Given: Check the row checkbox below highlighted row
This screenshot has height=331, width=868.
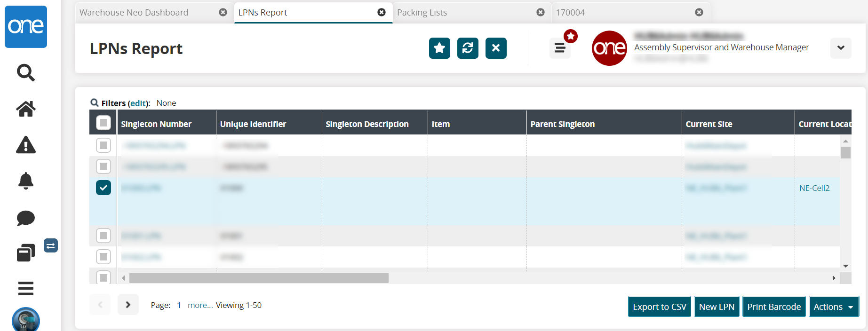Looking at the screenshot, I should (104, 235).
